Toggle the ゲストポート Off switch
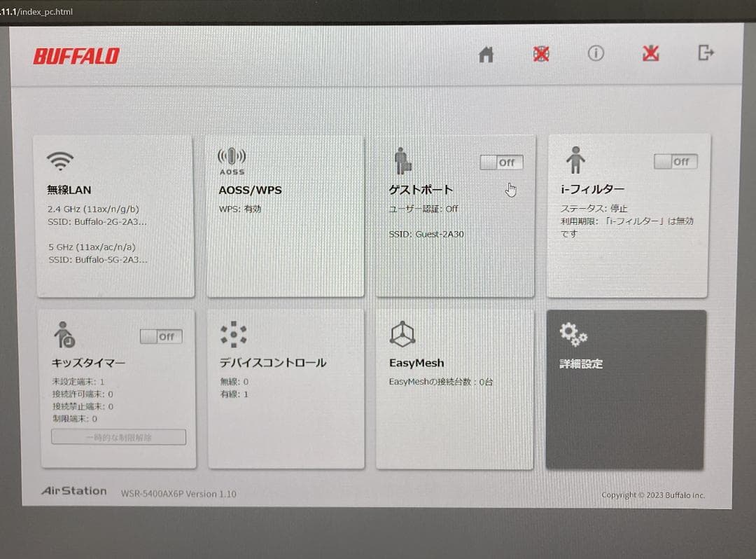The image size is (756, 559). point(500,162)
